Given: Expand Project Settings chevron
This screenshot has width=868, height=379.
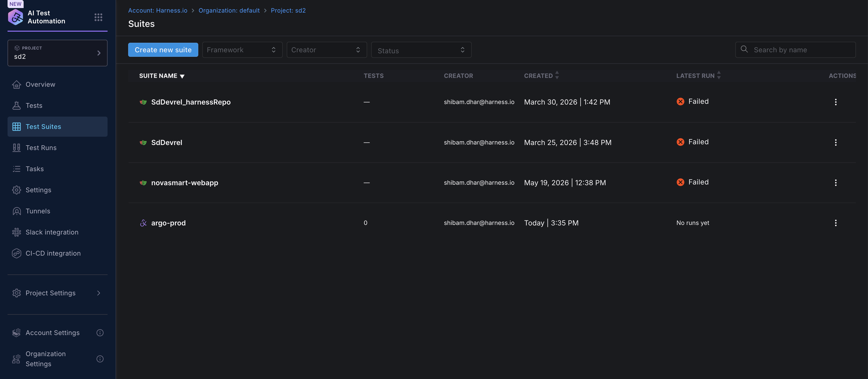Looking at the screenshot, I should click(99, 293).
